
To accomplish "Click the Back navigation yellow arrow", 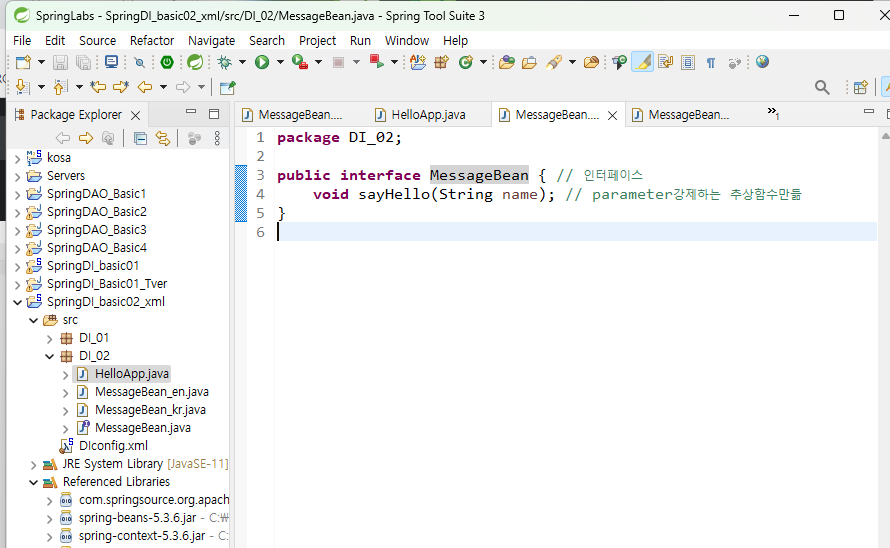I will coord(145,87).
